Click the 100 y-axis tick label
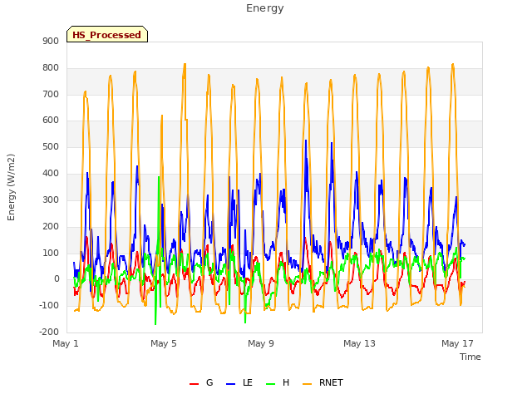532x399 pixels. (51, 253)
